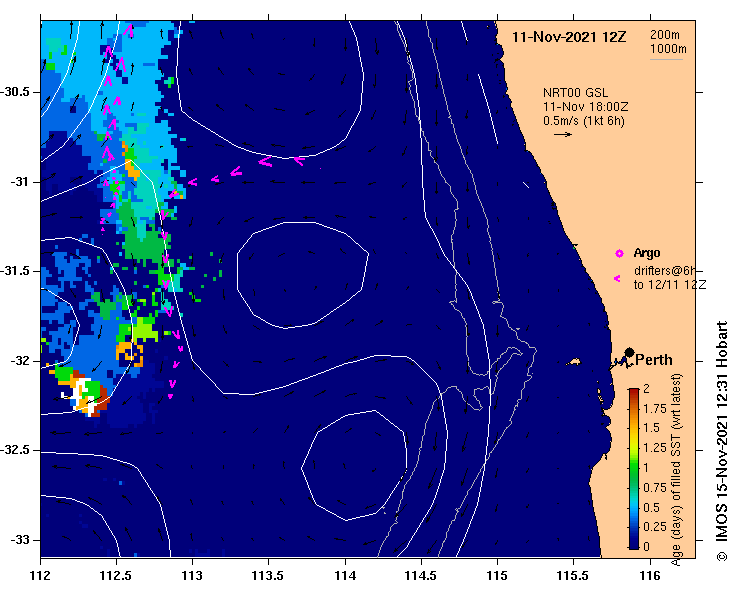Click the longitude axis label 115
The width and height of the screenshot is (739, 592).
[497, 576]
